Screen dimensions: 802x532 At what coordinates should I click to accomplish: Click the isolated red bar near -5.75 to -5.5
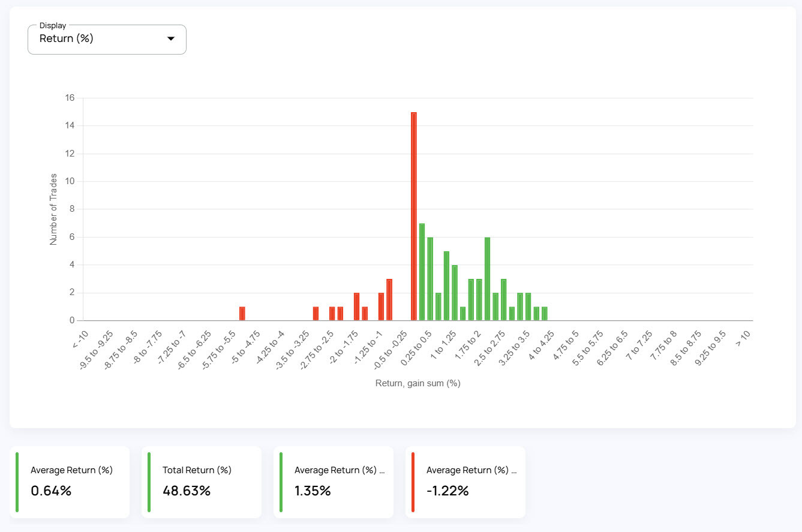point(242,314)
